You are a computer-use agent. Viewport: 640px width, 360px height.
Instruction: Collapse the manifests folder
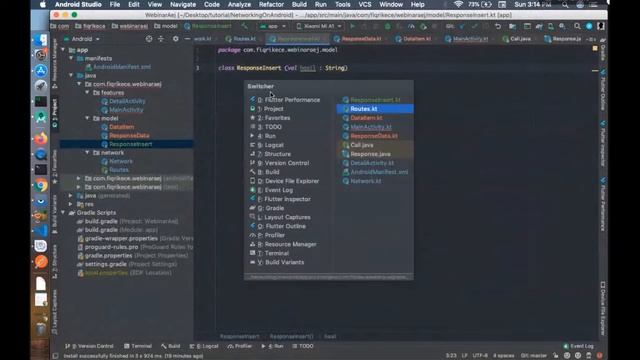[71, 58]
